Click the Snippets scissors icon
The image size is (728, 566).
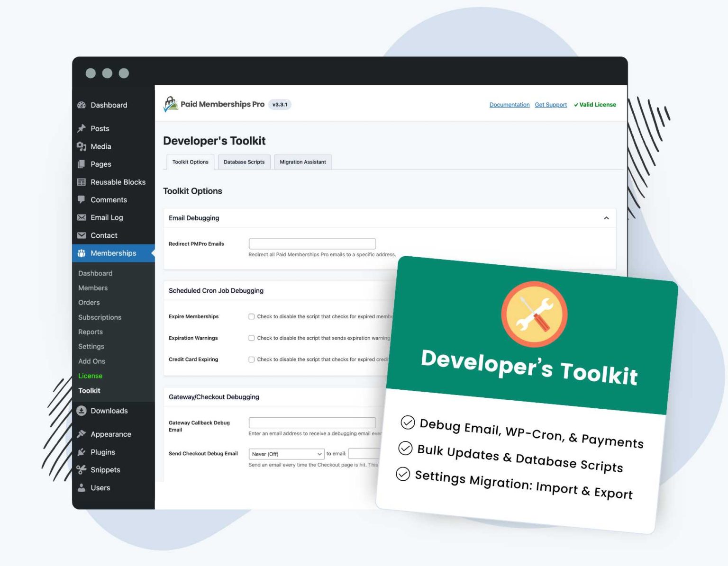pos(82,469)
